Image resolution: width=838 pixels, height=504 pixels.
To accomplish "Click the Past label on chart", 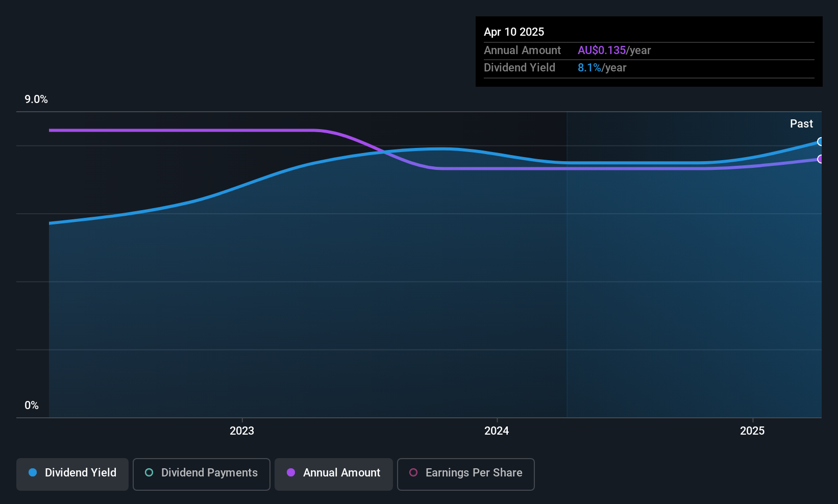I will click(x=801, y=123).
